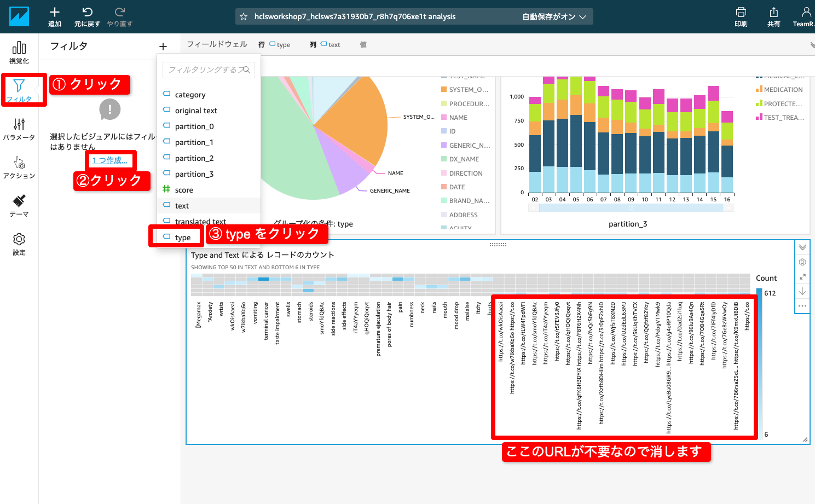Select translated text field in filter list
815x504 pixels.
pyautogui.click(x=209, y=221)
